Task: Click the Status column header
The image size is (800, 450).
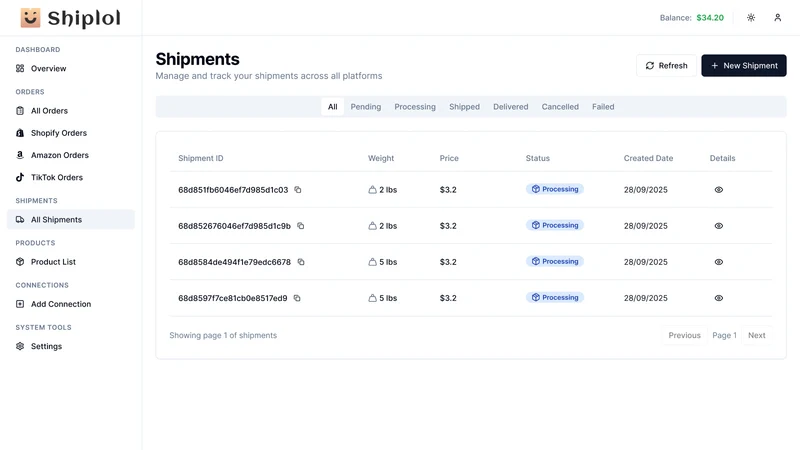Action: click(538, 158)
